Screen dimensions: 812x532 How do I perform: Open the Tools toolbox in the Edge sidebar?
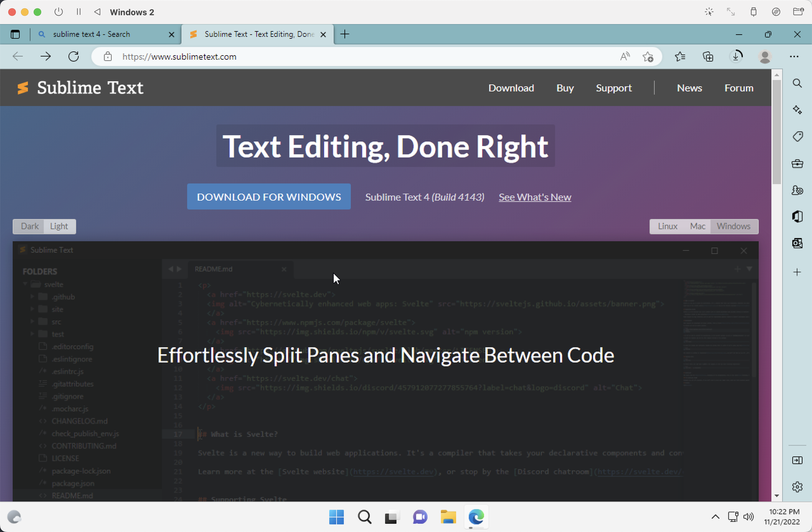[797, 164]
